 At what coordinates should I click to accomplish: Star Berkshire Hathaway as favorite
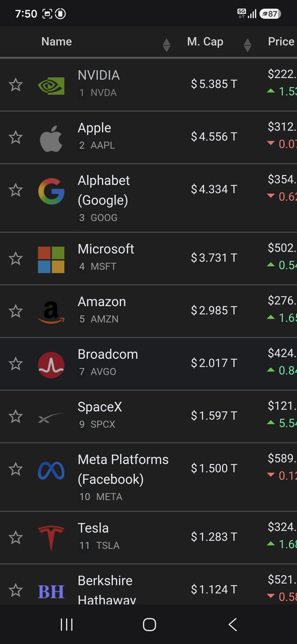(x=16, y=590)
